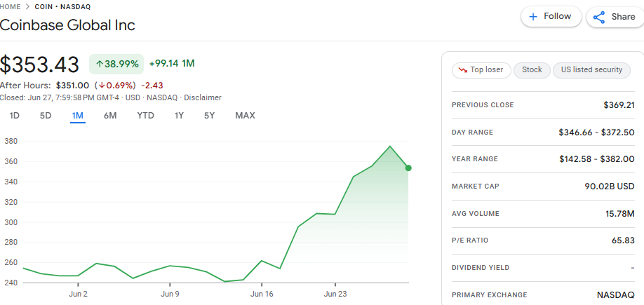
Task: Click the 65.83 P/E ratio value
Action: [x=623, y=240]
